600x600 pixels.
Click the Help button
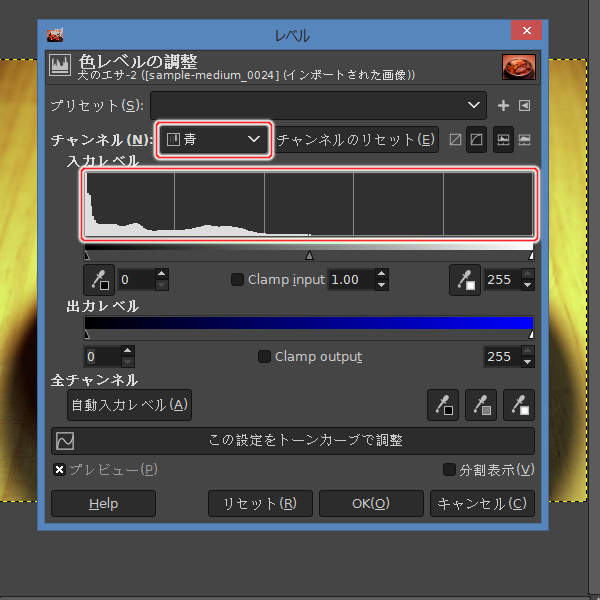(103, 504)
